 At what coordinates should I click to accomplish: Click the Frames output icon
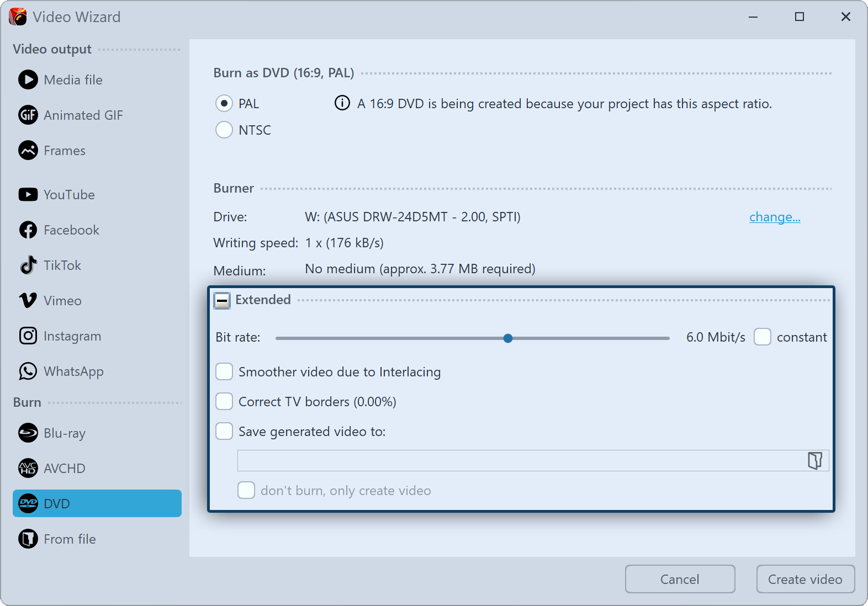[28, 150]
